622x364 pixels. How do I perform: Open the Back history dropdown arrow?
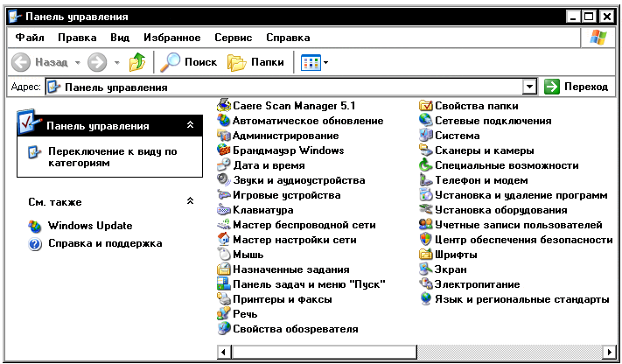(78, 62)
